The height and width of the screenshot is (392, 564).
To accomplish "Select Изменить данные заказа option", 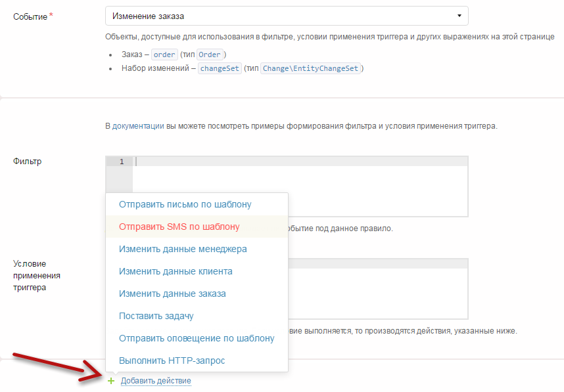I will 172,294.
